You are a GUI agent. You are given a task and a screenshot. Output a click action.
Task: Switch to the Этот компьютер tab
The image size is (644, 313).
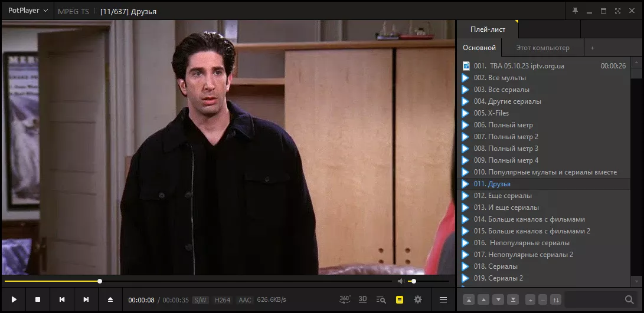[x=542, y=48]
